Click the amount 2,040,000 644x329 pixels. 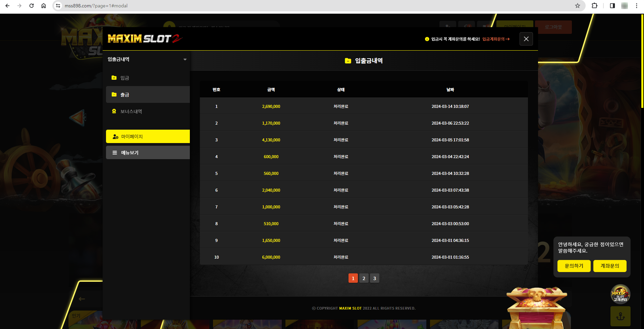pos(271,190)
